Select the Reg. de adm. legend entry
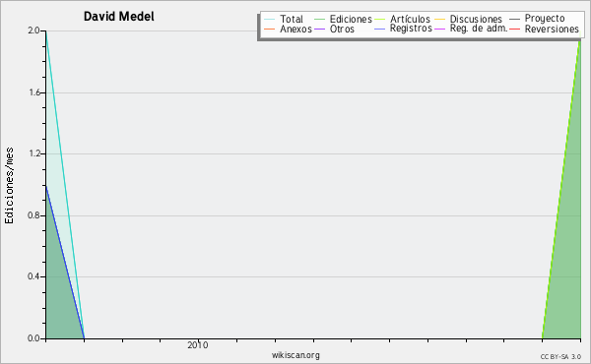This screenshot has height=364, width=591. 479,29
